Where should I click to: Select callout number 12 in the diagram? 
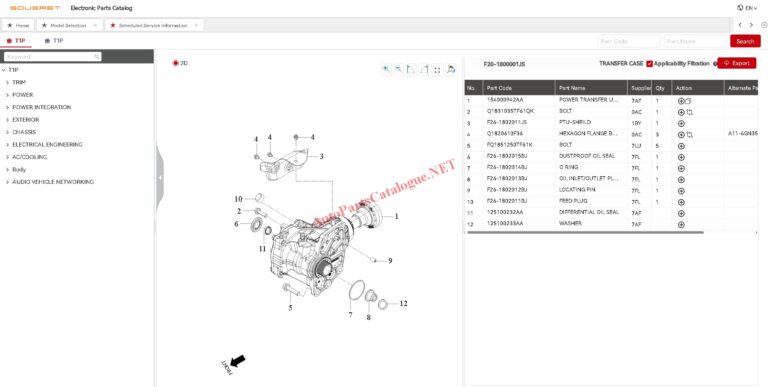[403, 304]
